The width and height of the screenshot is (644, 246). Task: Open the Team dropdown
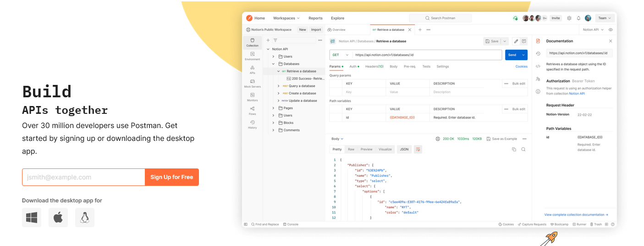tap(605, 18)
